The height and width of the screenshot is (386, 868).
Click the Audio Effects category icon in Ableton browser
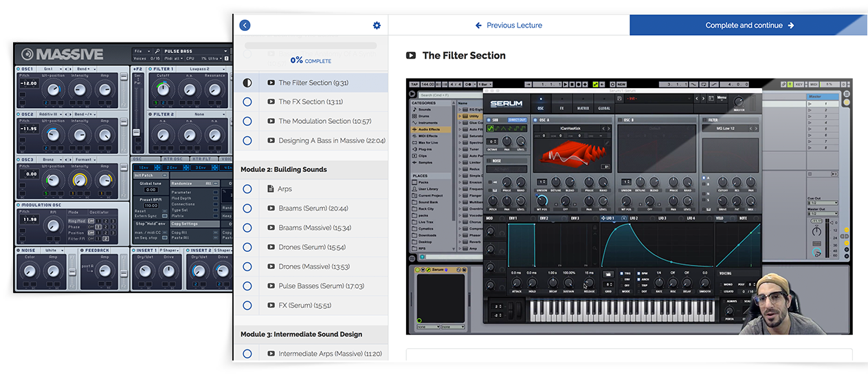point(414,129)
